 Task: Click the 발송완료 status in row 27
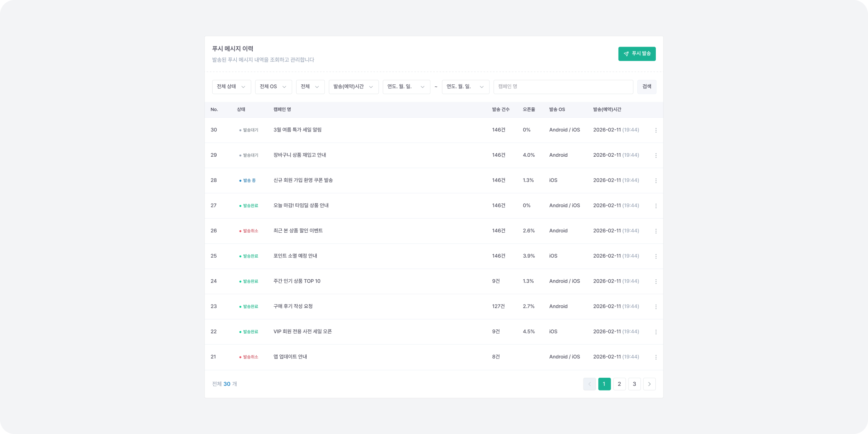249,206
